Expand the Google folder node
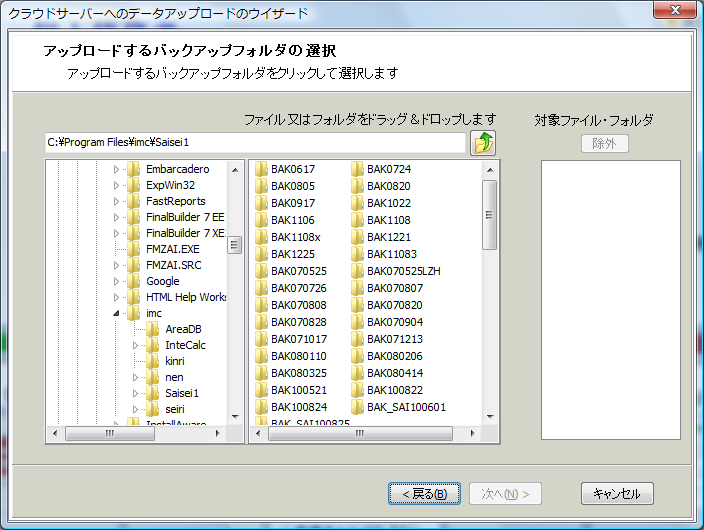 pos(116,281)
